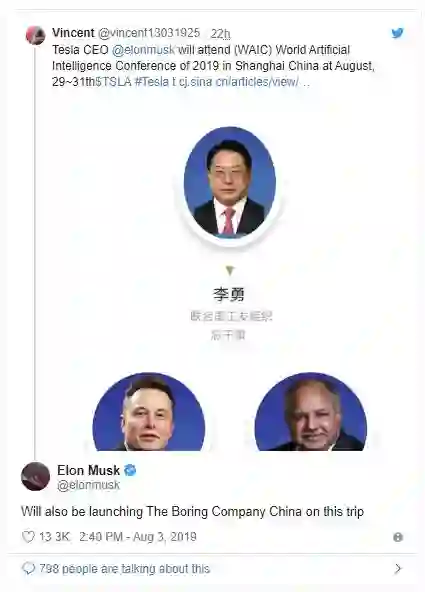Screen dimensions: 425x592
Task: Click the @elonmusk handle below name
Action: pyautogui.click(x=88, y=485)
